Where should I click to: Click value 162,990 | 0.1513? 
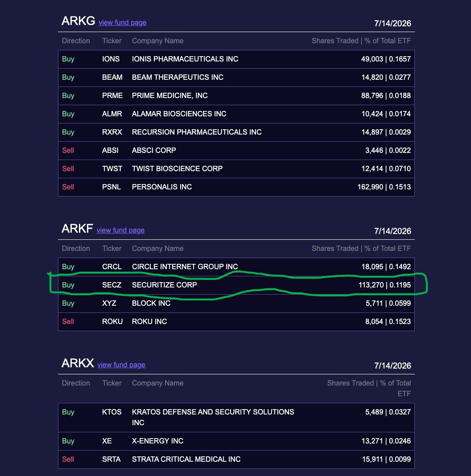pyautogui.click(x=384, y=187)
